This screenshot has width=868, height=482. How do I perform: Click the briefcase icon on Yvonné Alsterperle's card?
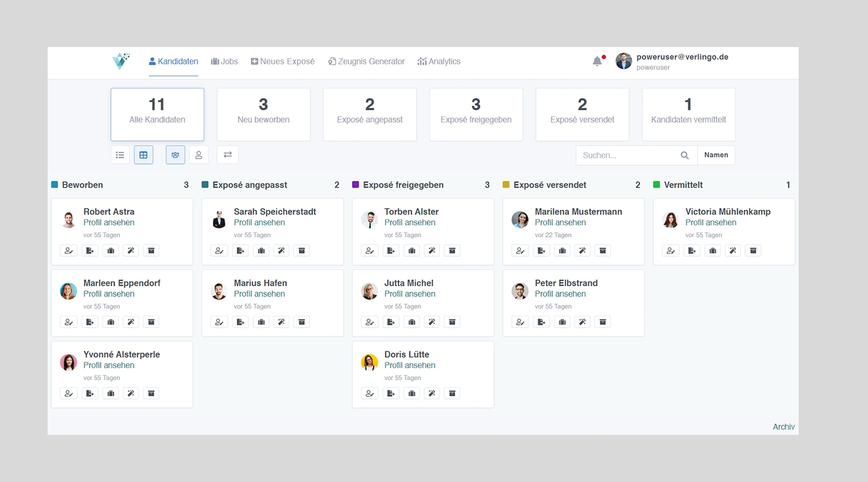(x=110, y=393)
